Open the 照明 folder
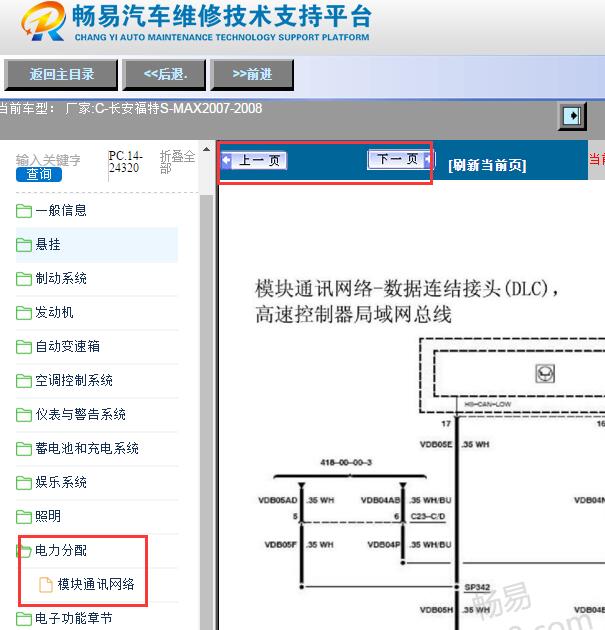Image resolution: width=605 pixels, height=630 pixels. (x=48, y=516)
